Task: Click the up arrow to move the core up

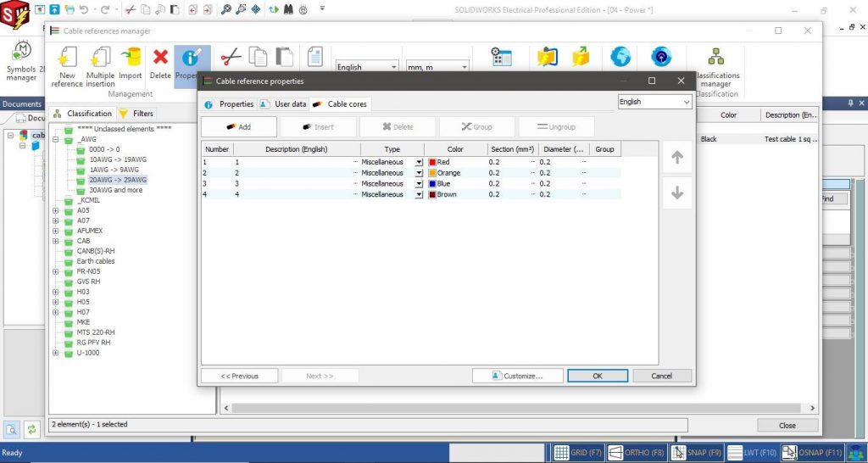Action: (677, 157)
